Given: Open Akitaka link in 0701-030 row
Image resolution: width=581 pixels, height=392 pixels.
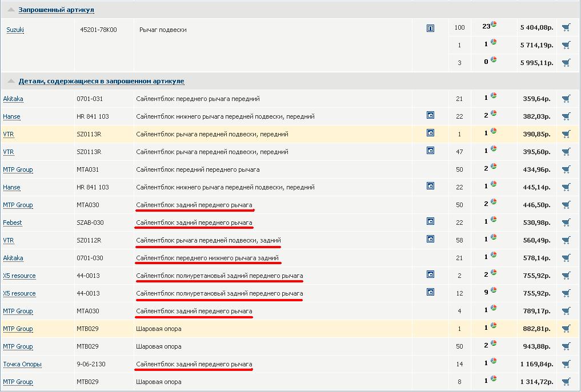Looking at the screenshot, I should 13,258.
